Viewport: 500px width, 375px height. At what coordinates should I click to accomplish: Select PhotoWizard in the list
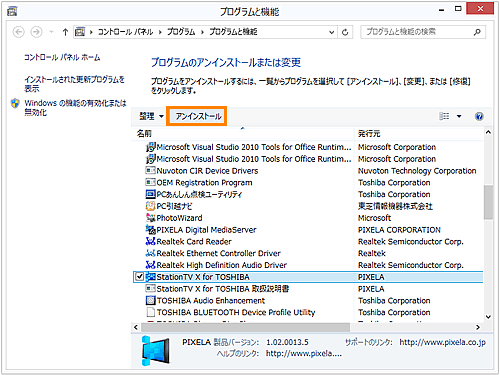[x=179, y=218]
